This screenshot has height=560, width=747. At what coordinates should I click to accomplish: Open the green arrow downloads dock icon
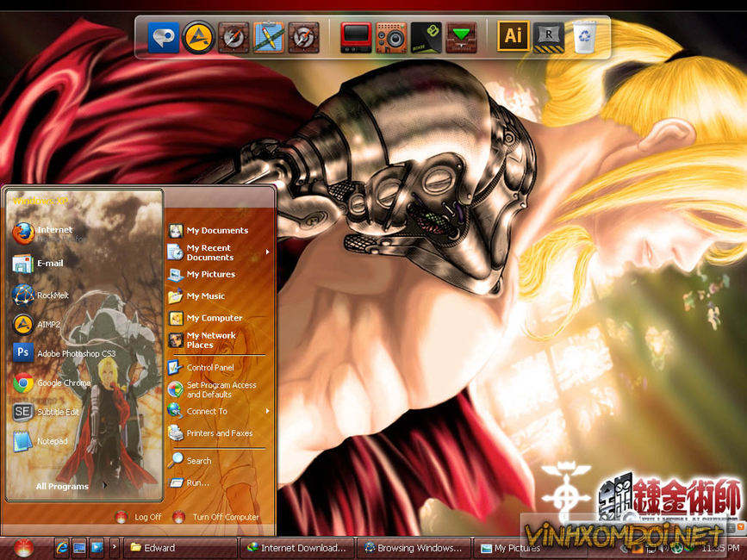461,37
